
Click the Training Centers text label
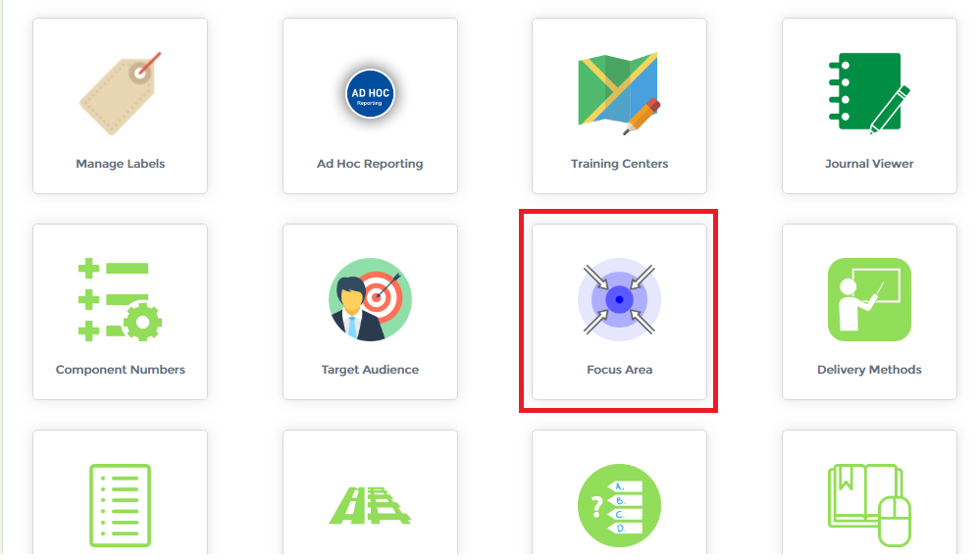[x=619, y=164]
